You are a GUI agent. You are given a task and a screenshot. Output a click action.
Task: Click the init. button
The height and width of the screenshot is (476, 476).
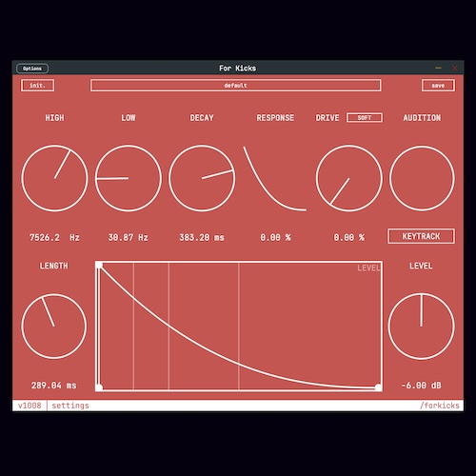[37, 86]
